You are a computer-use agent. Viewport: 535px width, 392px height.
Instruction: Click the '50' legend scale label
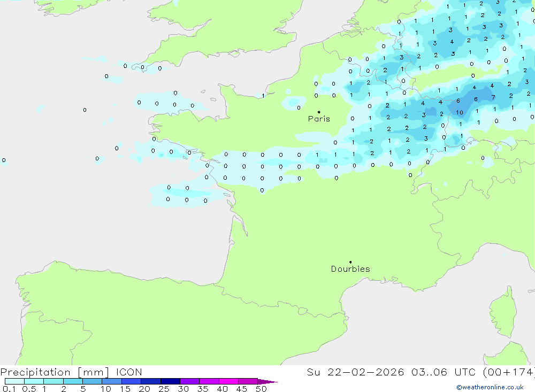(261, 389)
